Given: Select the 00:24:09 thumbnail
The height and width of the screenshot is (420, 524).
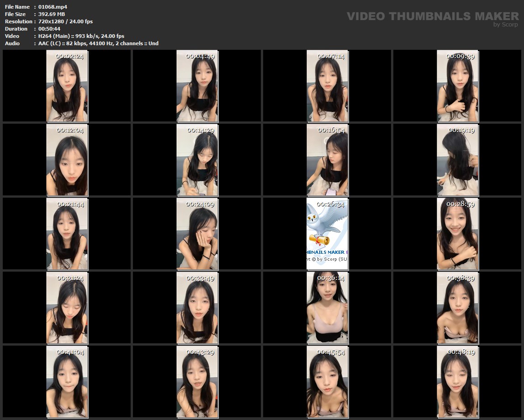Looking at the screenshot, I should 197,234.
